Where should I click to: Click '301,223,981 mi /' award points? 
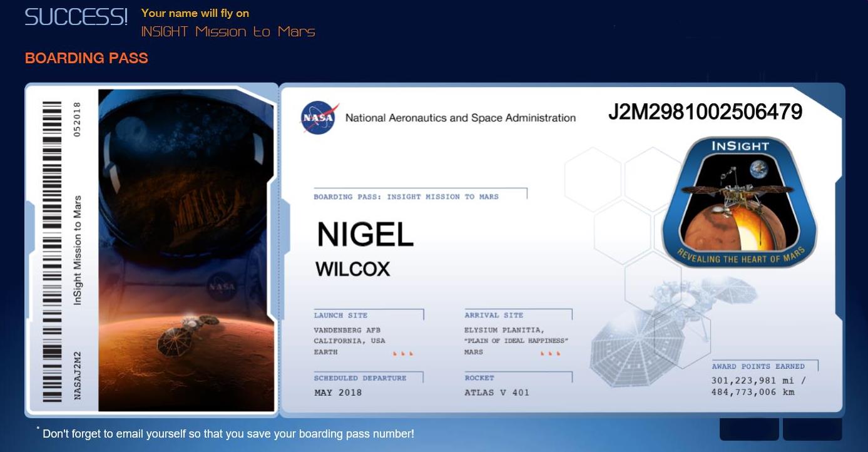click(x=759, y=381)
